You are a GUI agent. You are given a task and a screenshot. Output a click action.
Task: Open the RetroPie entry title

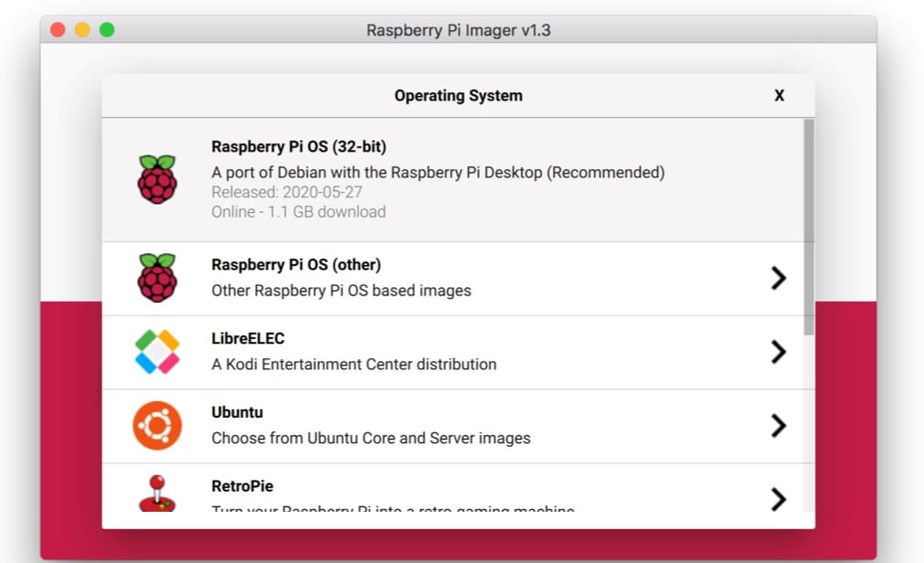coord(242,486)
